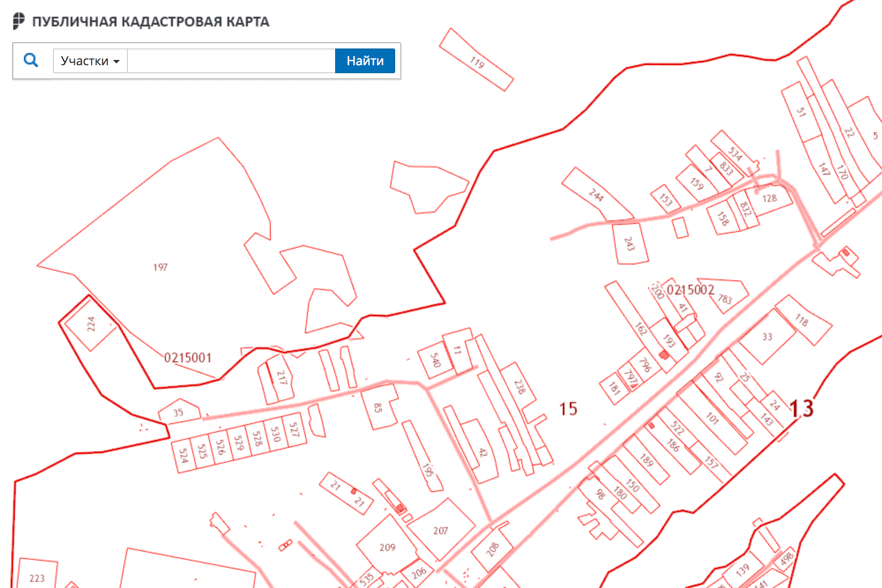Select parcel 153 on the map
The height and width of the screenshot is (588, 882).
pyautogui.click(x=666, y=200)
